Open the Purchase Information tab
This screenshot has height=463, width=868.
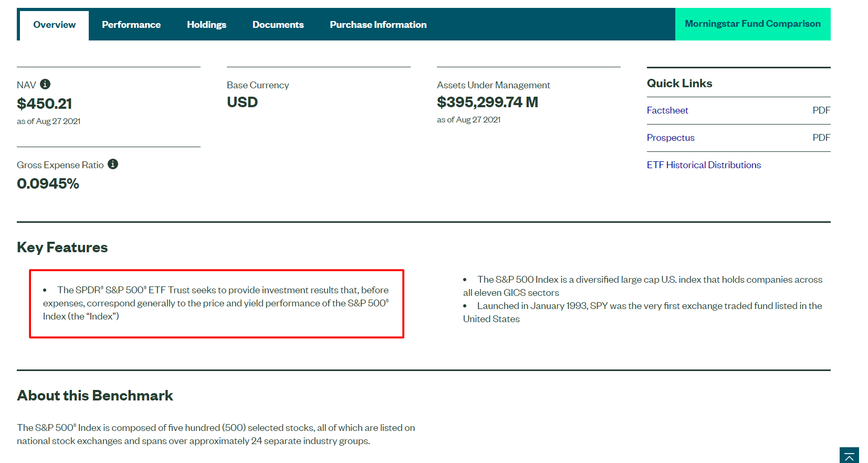point(378,25)
